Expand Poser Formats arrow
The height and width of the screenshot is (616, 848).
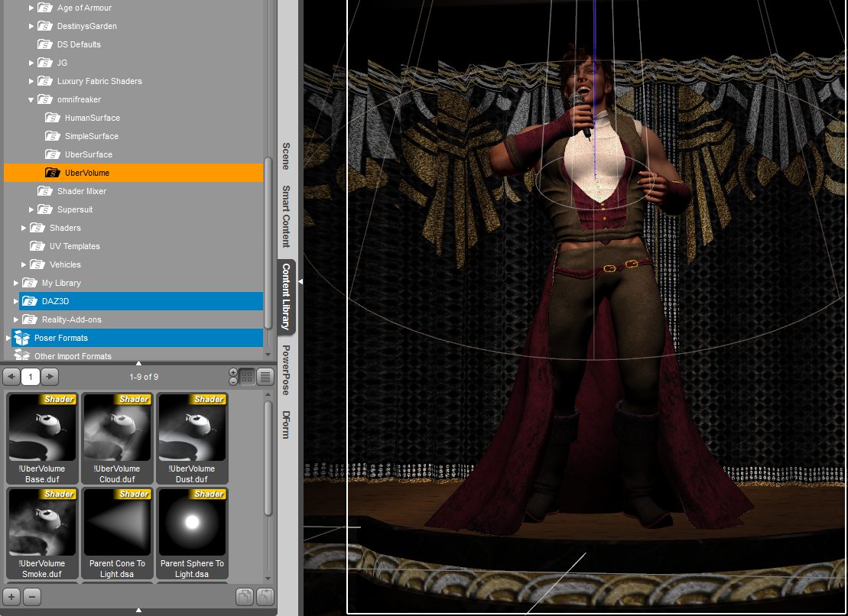pos(8,339)
